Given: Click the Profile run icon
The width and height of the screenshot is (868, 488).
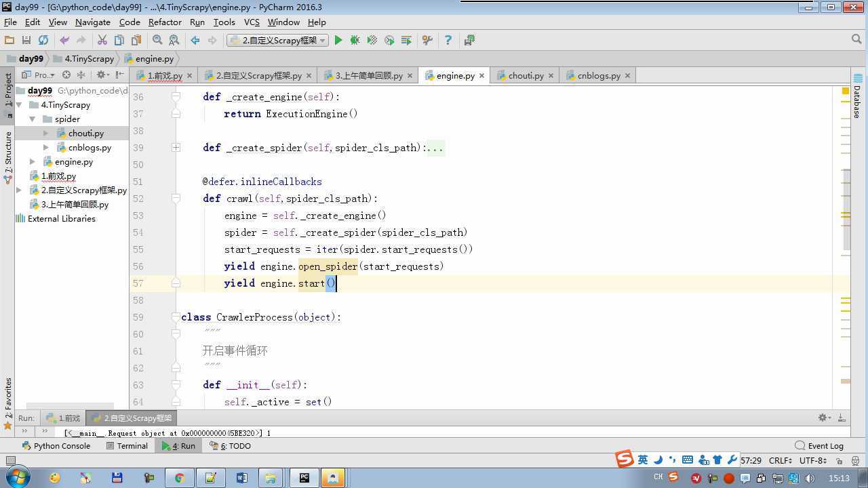Looking at the screenshot, I should coord(389,41).
